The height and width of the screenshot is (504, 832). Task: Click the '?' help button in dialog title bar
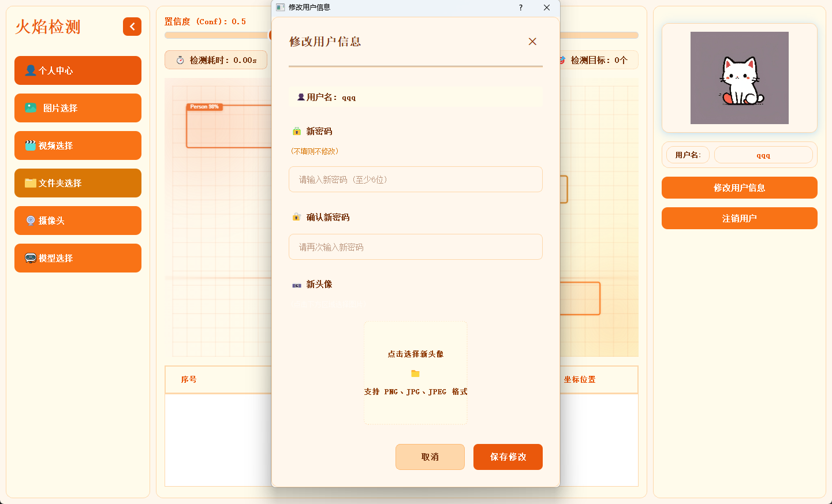pos(521,8)
